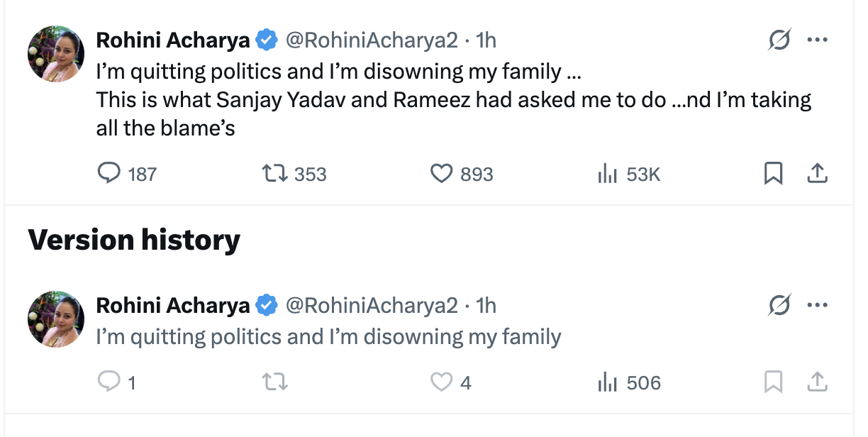Open Rohini Acharya's name on top tweet

click(172, 40)
